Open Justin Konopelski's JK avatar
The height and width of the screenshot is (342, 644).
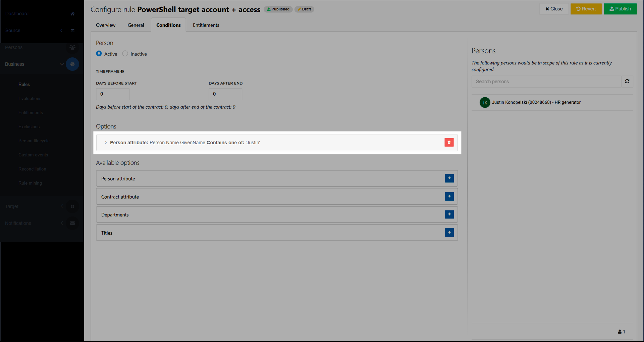click(x=485, y=102)
